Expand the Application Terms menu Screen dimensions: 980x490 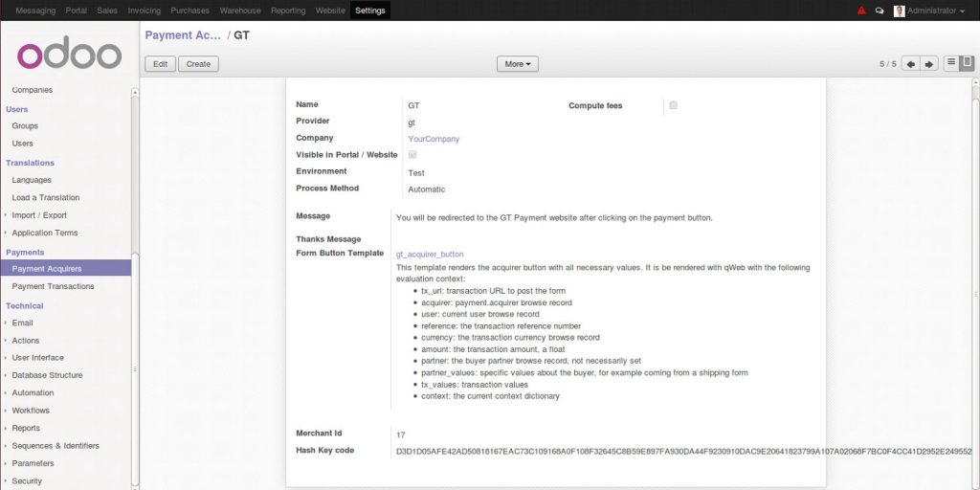tap(44, 233)
